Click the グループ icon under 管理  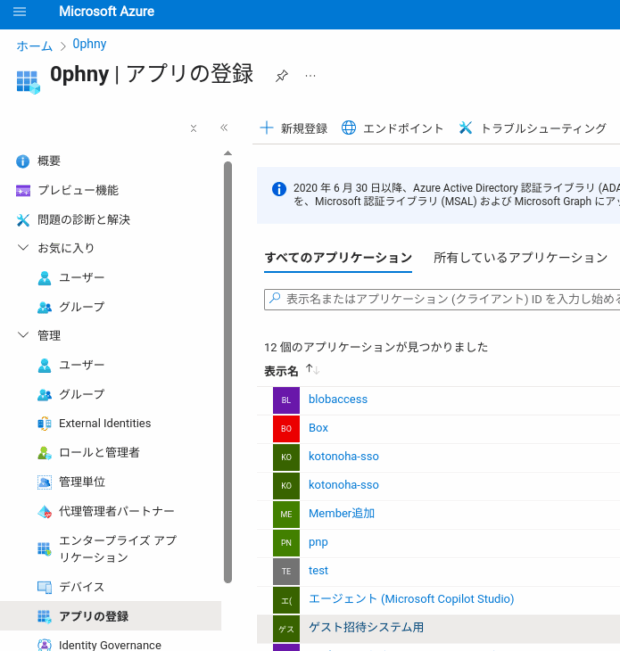click(x=44, y=394)
